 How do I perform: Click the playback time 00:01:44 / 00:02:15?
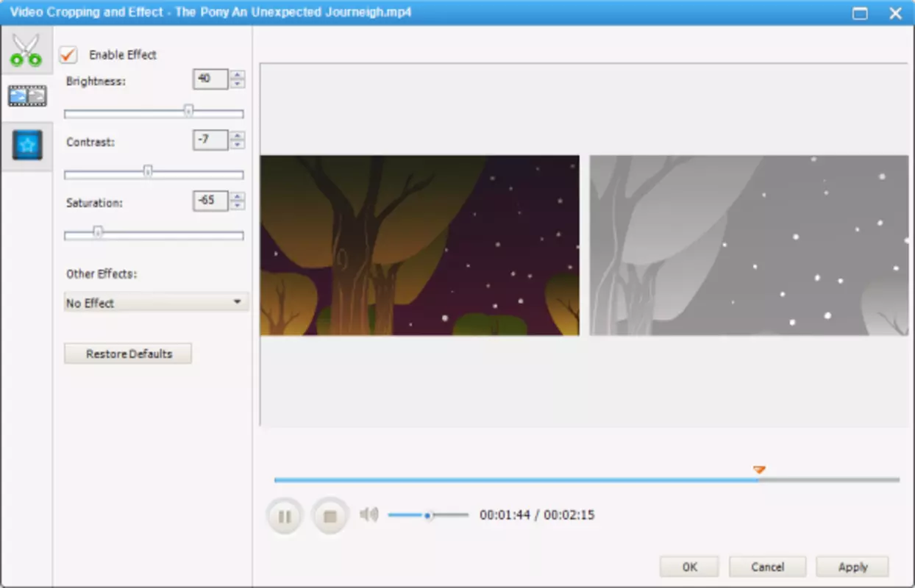pos(537,515)
